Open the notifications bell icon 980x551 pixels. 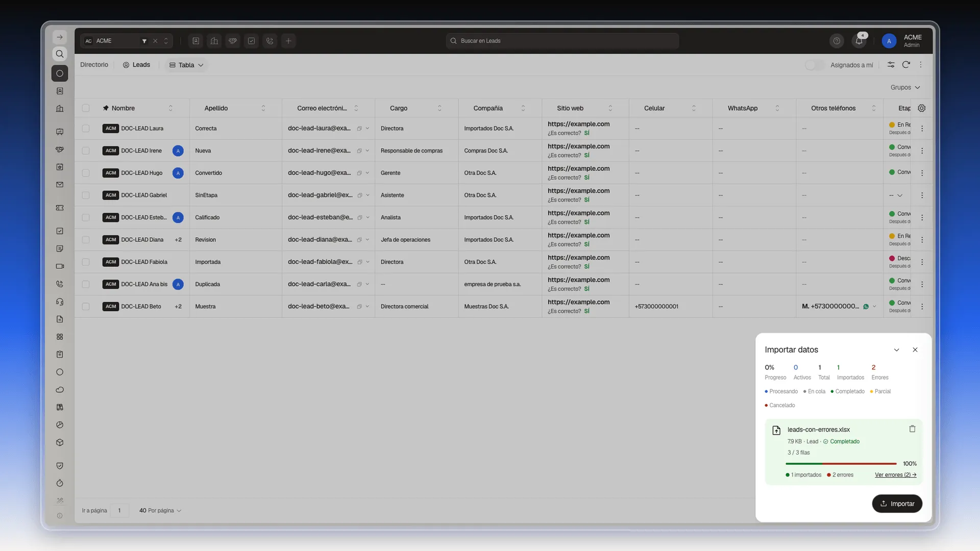859,41
